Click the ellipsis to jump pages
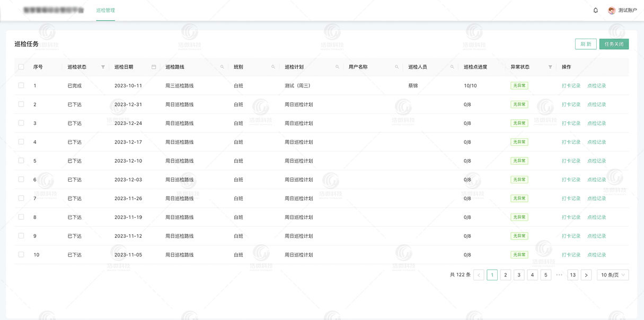644x320 pixels. (x=559, y=274)
